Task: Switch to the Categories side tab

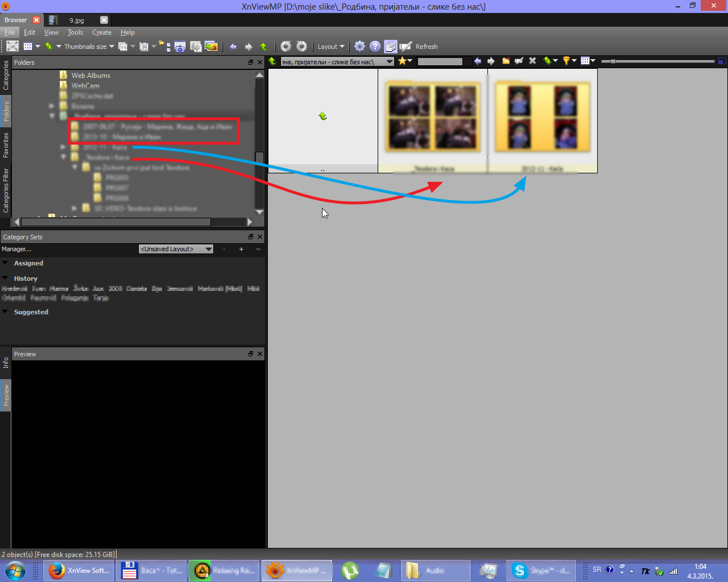Action: pos(6,76)
